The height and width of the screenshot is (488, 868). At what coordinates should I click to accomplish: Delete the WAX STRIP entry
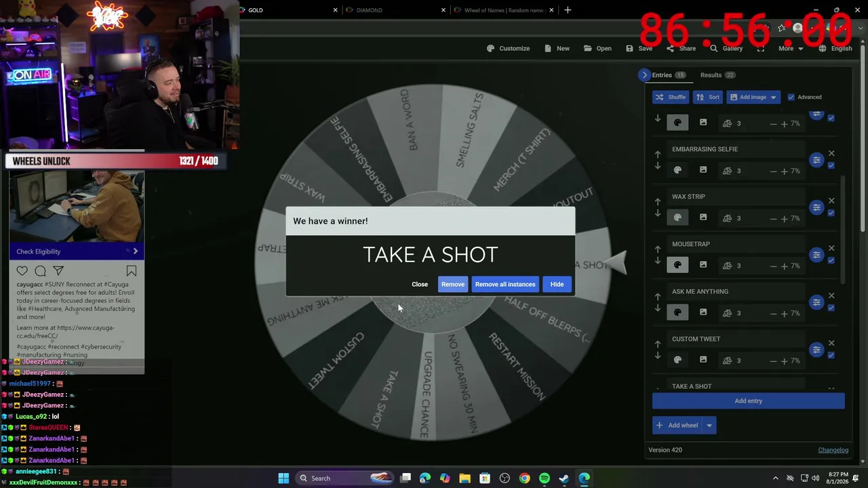point(831,201)
